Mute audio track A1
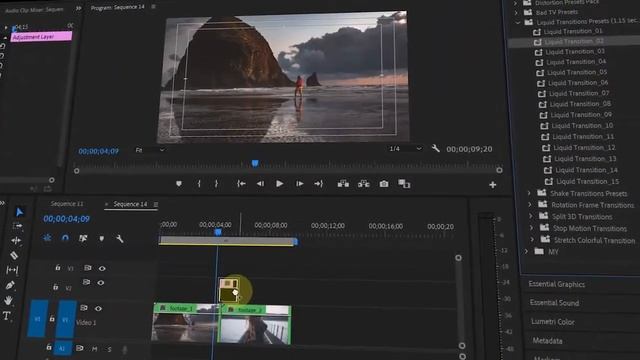 [x=94, y=349]
